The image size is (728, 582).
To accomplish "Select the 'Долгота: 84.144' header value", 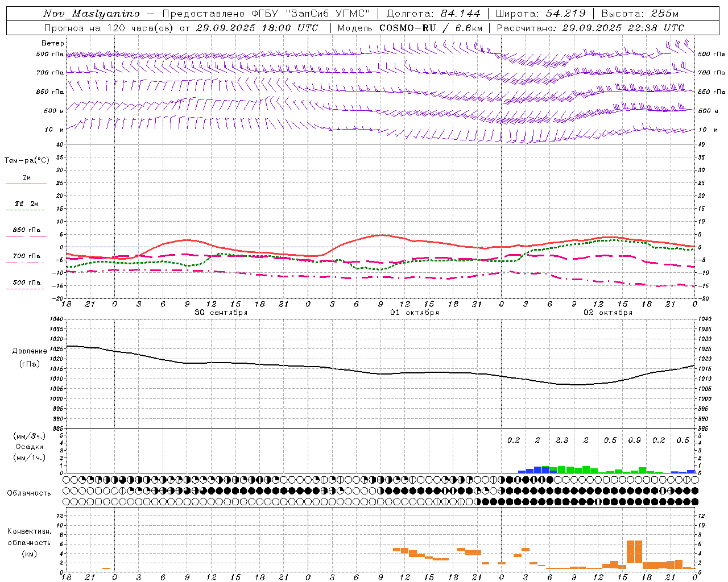I will pyautogui.click(x=433, y=14).
